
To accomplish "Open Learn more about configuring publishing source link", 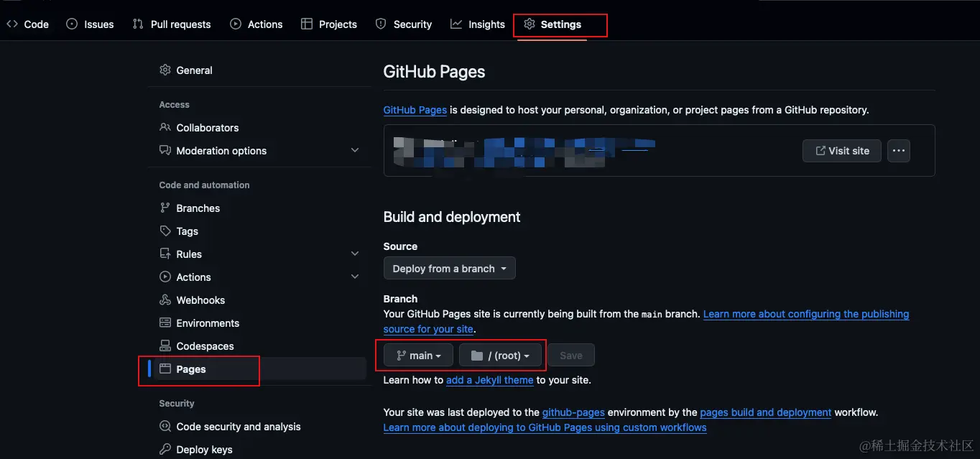I will pyautogui.click(x=806, y=314).
